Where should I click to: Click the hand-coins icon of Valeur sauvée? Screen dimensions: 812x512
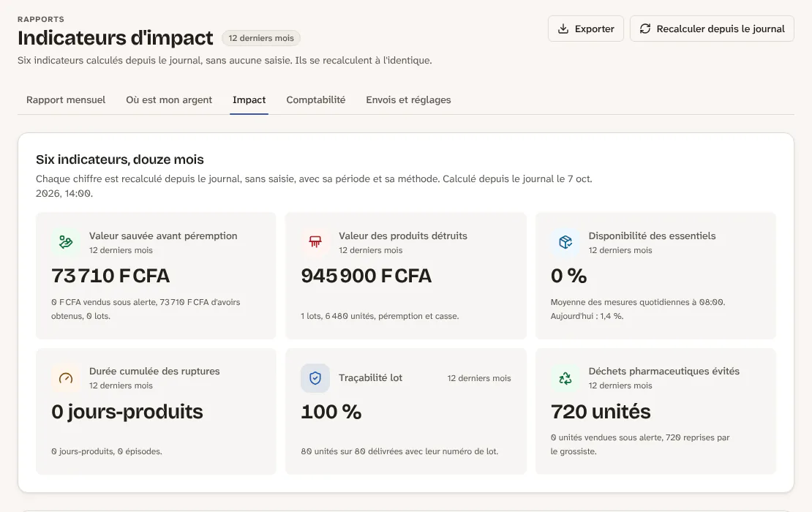pos(65,242)
